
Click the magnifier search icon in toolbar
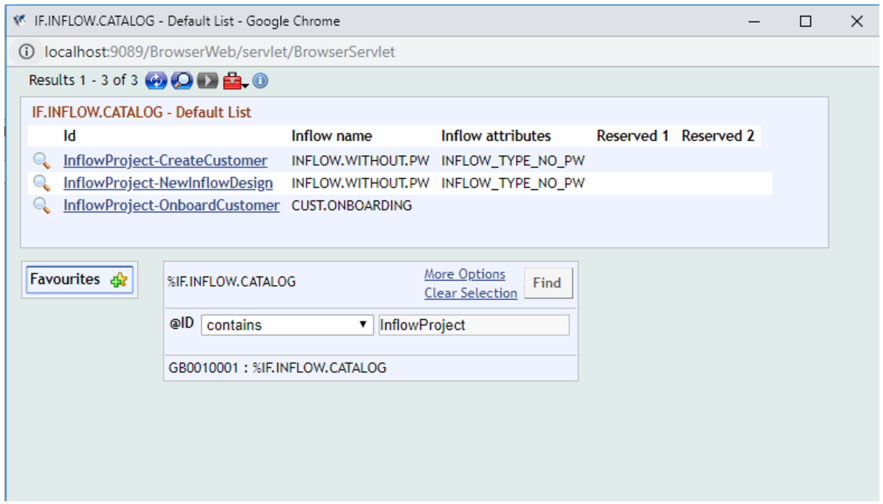(181, 80)
